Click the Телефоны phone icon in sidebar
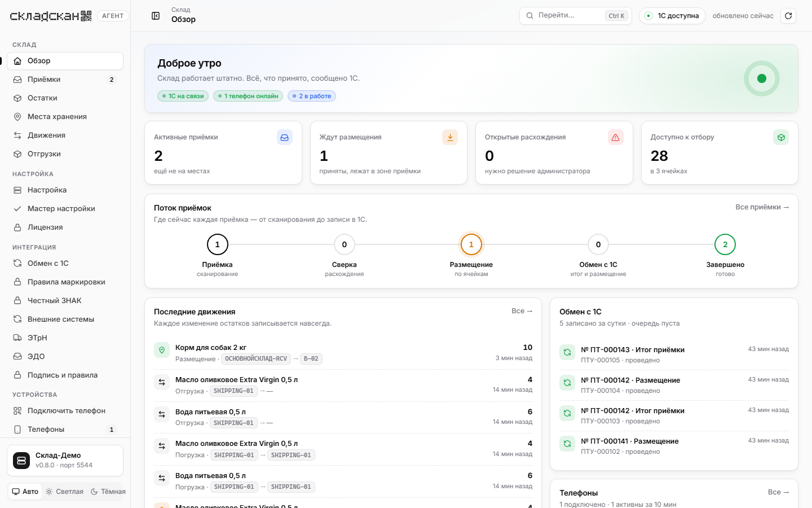This screenshot has height=508, width=812. click(17, 430)
